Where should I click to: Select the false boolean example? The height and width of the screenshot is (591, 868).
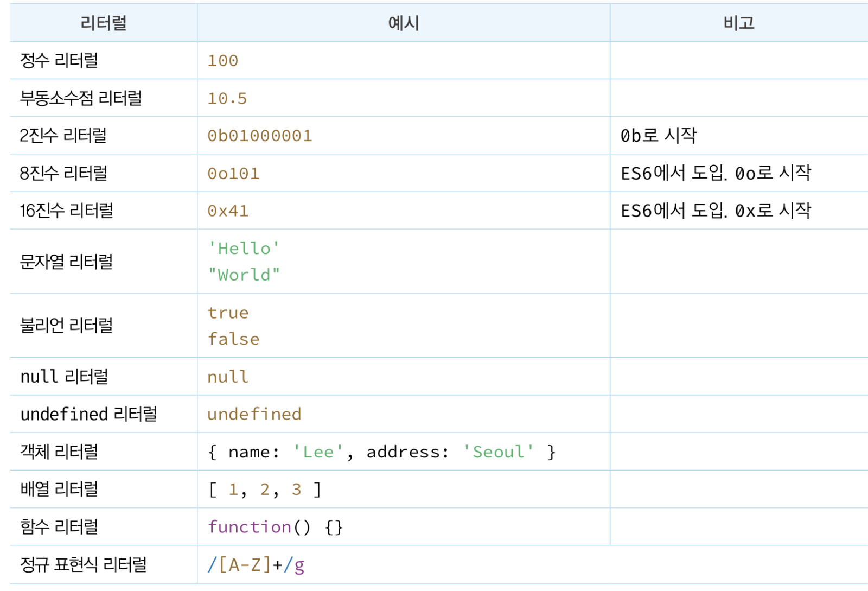[233, 339]
